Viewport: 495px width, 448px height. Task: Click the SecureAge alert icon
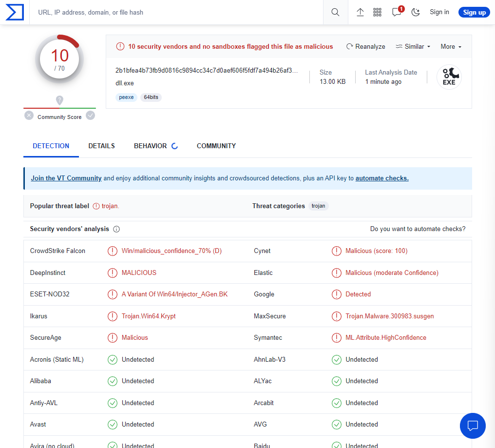pos(113,337)
